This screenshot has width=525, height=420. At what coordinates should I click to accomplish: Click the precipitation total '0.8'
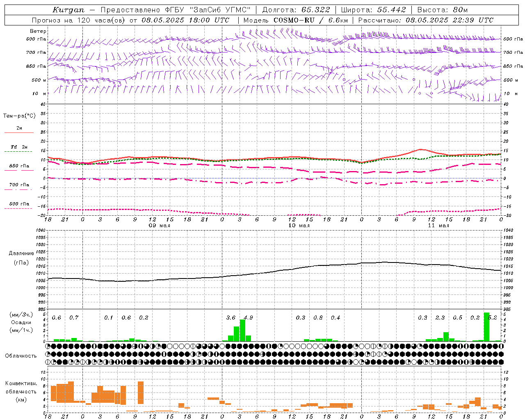tap(318, 317)
